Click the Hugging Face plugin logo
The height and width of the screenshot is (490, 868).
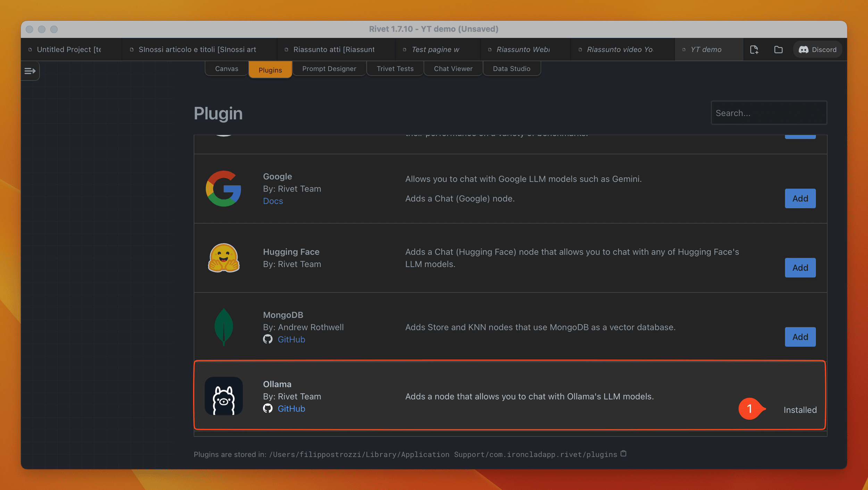[224, 258]
